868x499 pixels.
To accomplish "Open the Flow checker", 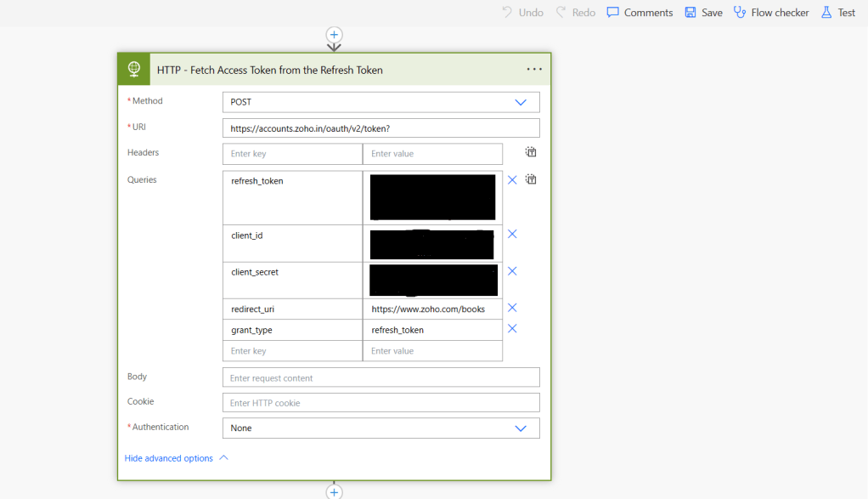I will pos(771,13).
